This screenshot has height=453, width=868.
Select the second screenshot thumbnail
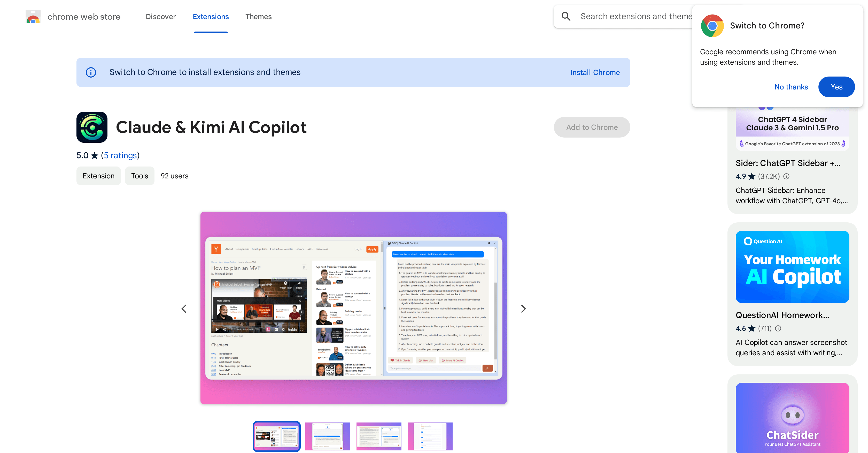point(328,436)
